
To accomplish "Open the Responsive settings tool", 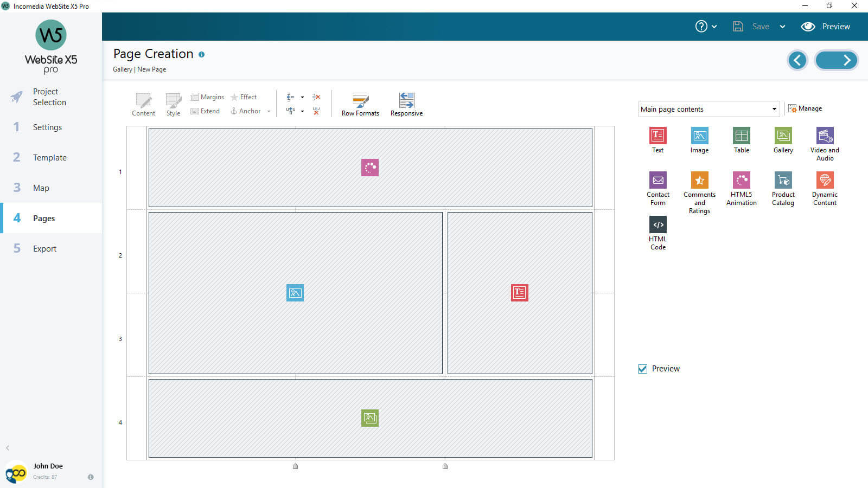I will pyautogui.click(x=406, y=104).
